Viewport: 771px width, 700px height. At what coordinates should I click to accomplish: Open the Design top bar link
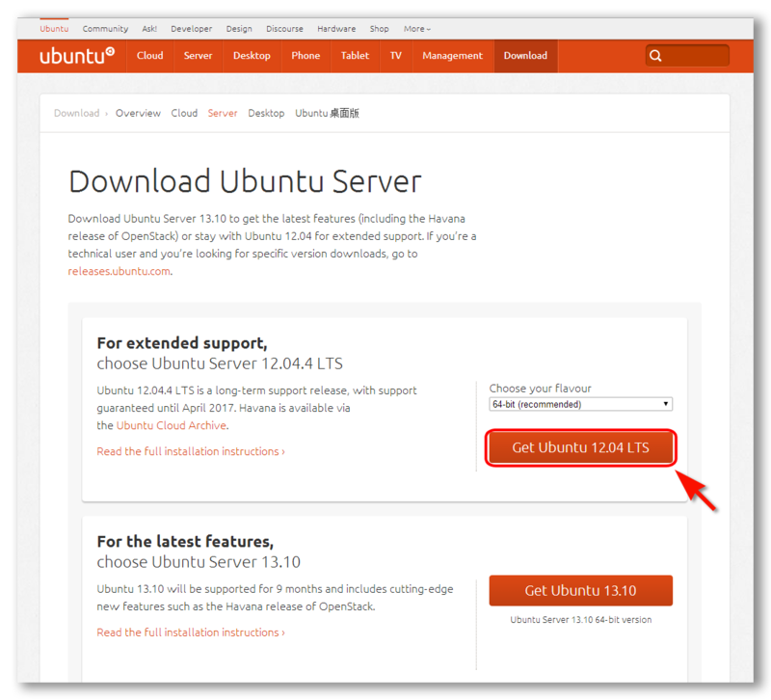pos(239,29)
